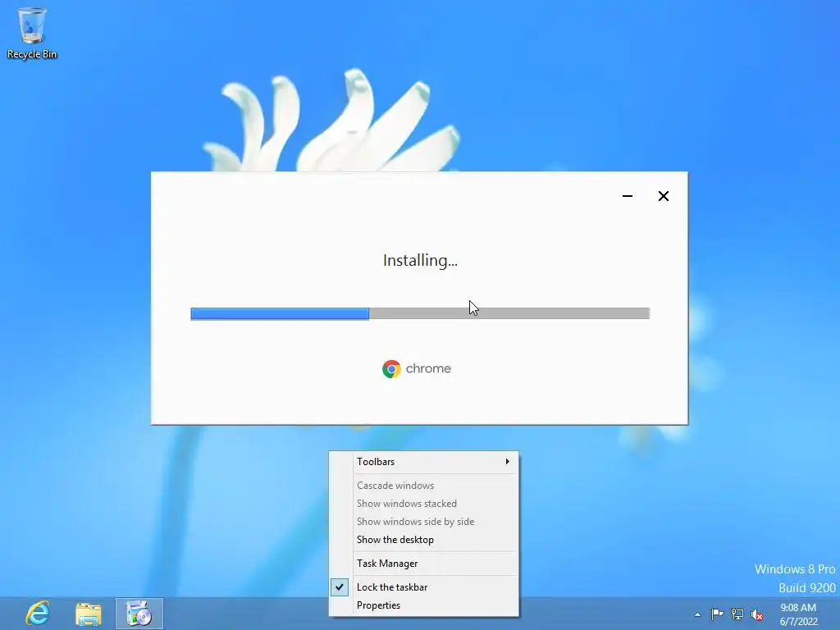Click the installation progress bar

(x=420, y=313)
